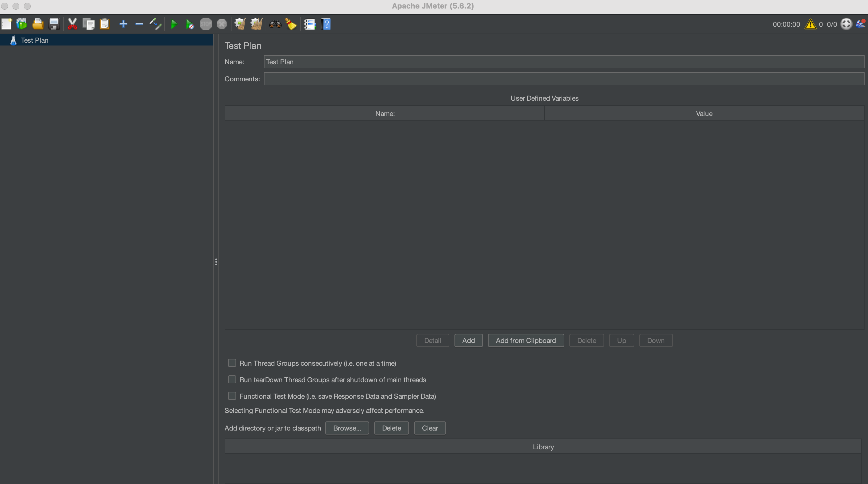
Task: Start the test with green play icon
Action: pyautogui.click(x=174, y=24)
